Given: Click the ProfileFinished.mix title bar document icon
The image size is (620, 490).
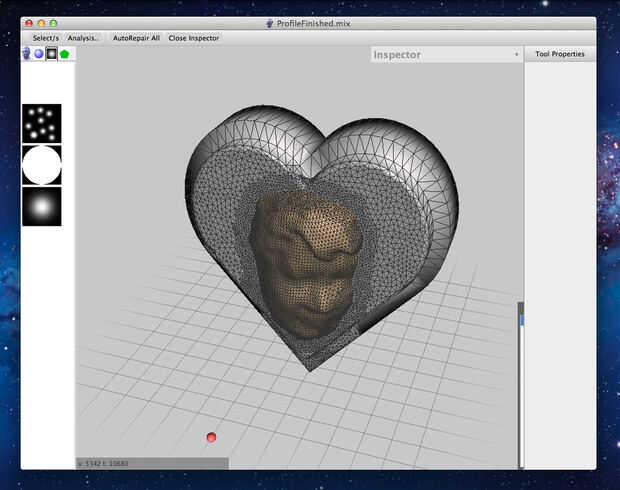Looking at the screenshot, I should pos(270,22).
